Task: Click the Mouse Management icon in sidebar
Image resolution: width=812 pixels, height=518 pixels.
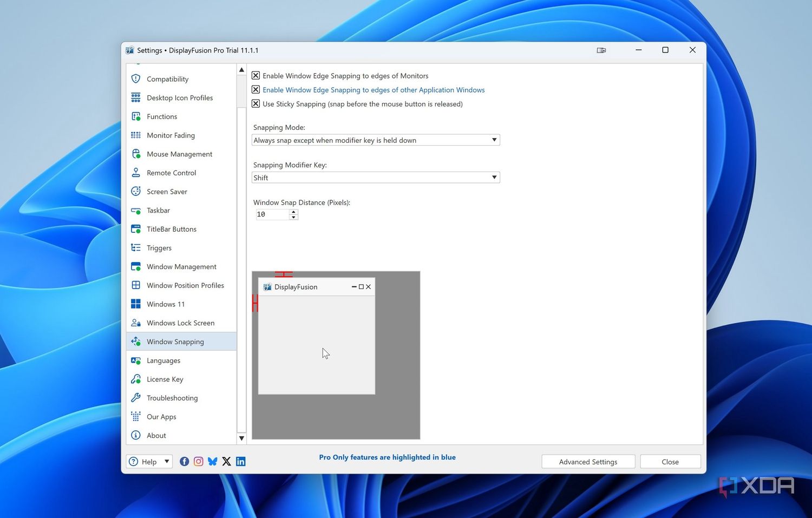Action: click(x=135, y=154)
